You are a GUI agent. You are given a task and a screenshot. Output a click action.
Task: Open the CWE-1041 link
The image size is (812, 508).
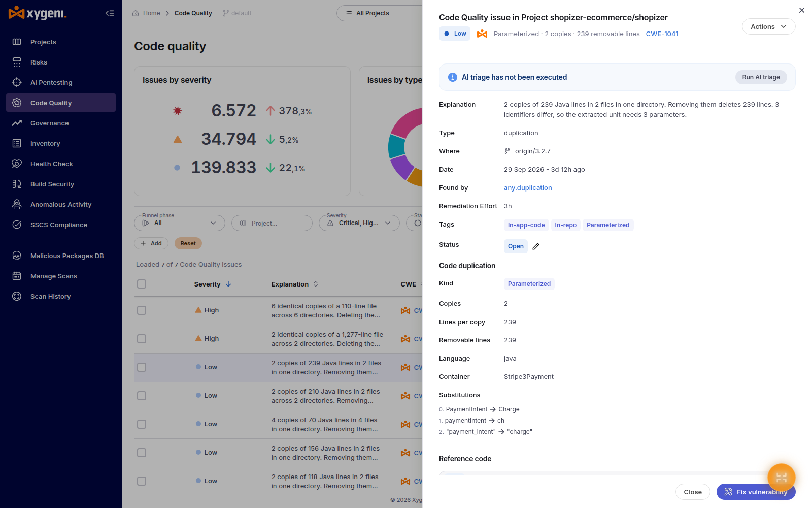(x=662, y=34)
